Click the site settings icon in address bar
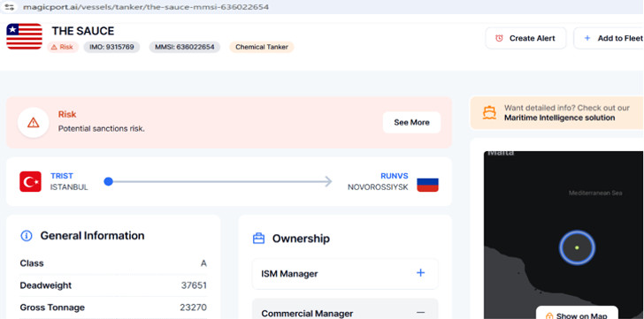This screenshot has width=644, height=319. pos(10,7)
